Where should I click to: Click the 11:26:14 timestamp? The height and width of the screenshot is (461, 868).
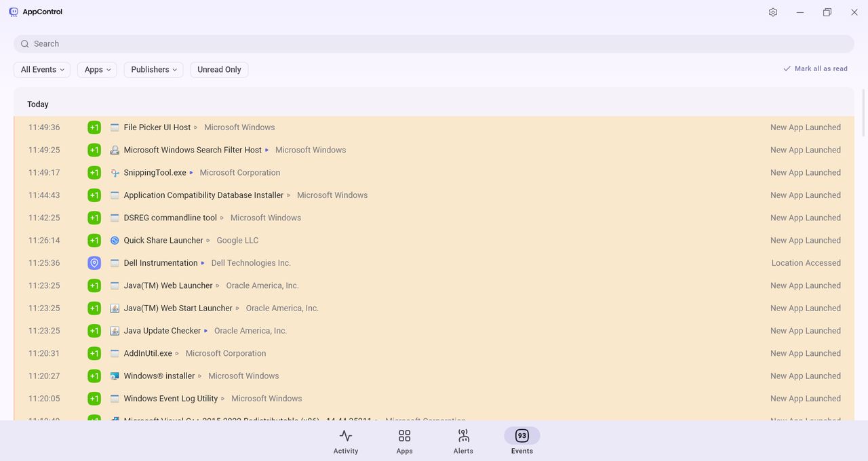pyautogui.click(x=44, y=241)
